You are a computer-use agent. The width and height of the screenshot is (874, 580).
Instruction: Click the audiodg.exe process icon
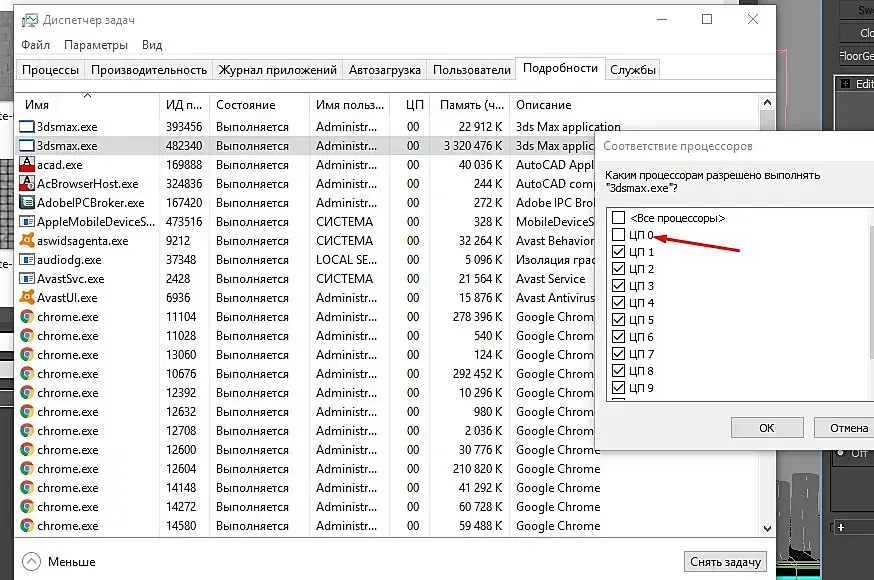(x=27, y=259)
